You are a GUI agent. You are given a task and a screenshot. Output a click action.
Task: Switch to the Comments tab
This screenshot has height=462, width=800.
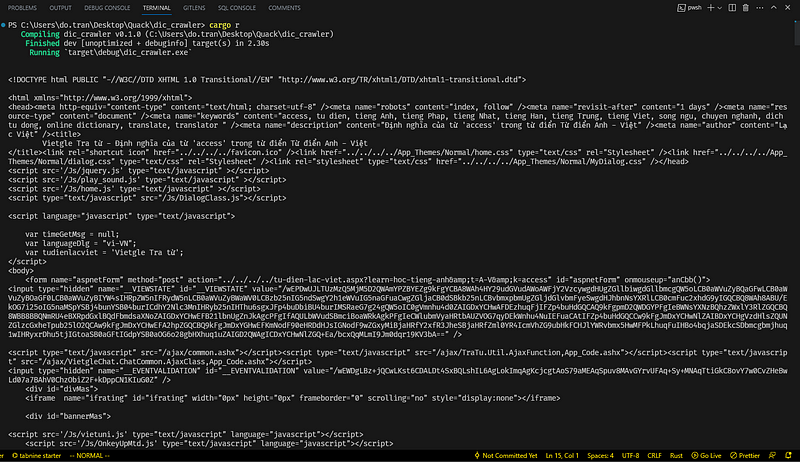tap(284, 8)
